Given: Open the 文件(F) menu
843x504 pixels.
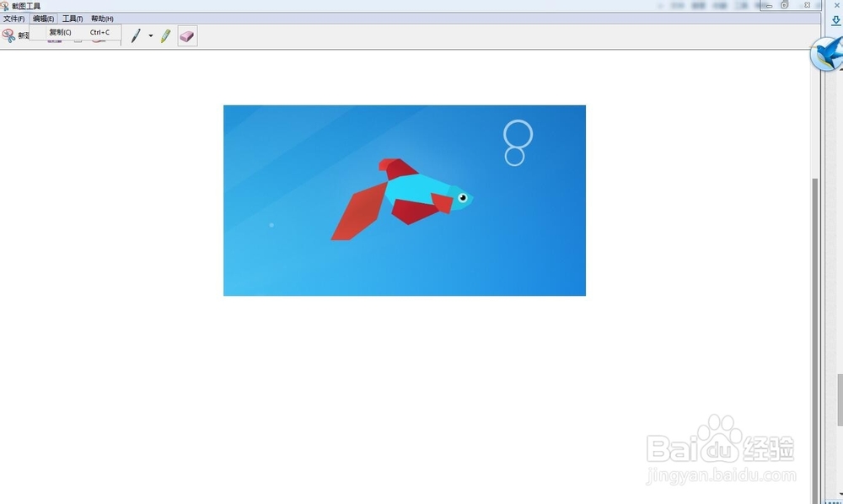Looking at the screenshot, I should click(x=14, y=19).
